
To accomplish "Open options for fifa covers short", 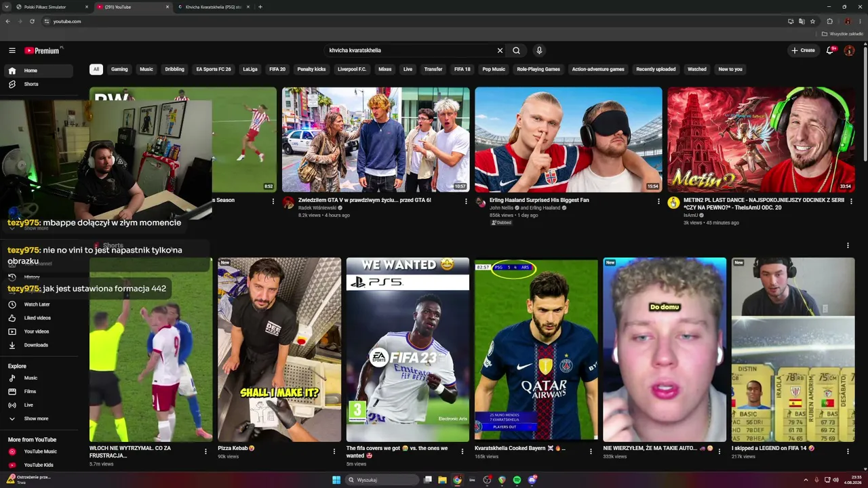I will coord(462,451).
